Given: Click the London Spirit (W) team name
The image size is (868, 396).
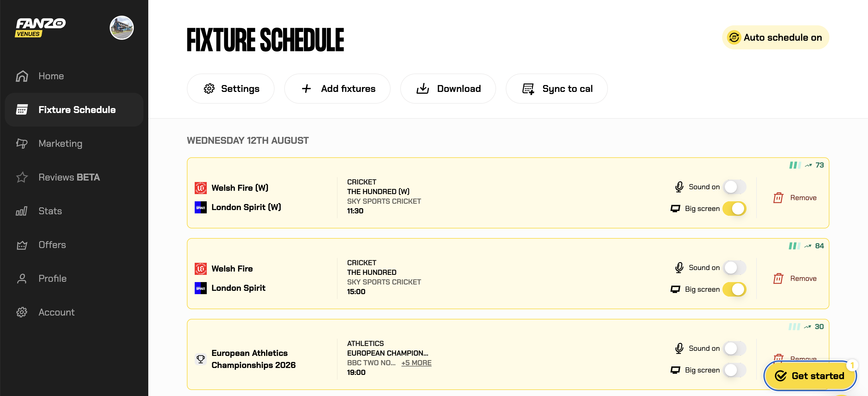Looking at the screenshot, I should point(246,207).
